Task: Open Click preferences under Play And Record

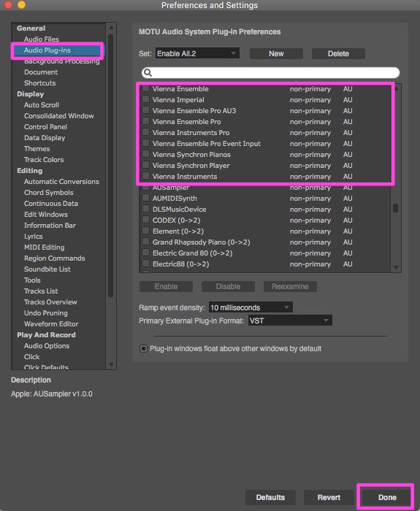Action: pyautogui.click(x=31, y=357)
